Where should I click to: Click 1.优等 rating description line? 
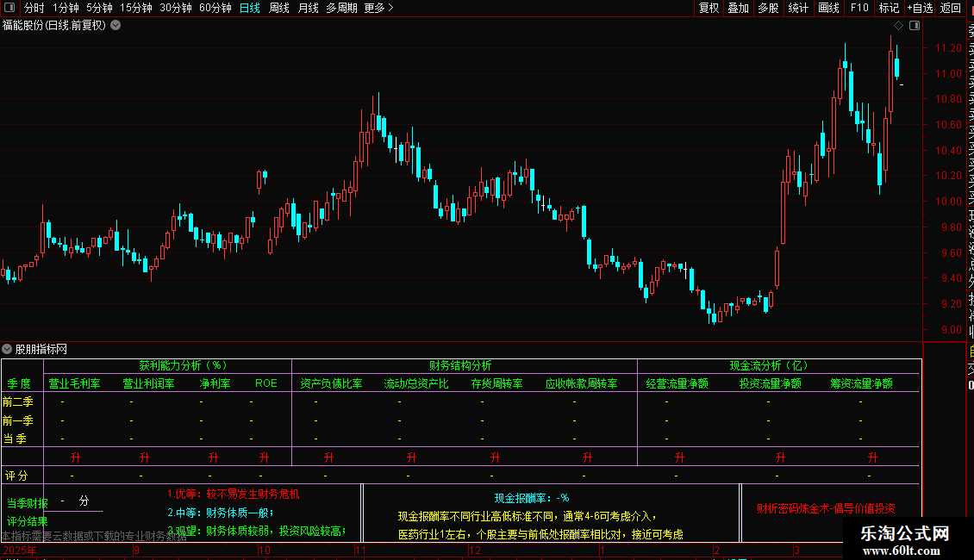233,495
